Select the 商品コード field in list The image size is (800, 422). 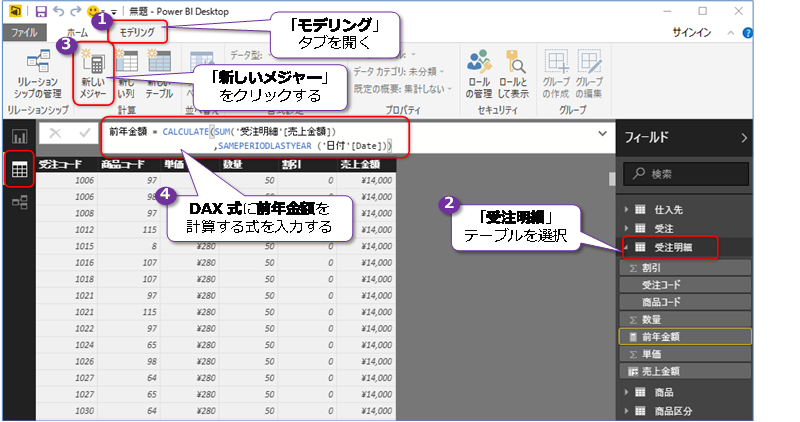[x=685, y=302]
